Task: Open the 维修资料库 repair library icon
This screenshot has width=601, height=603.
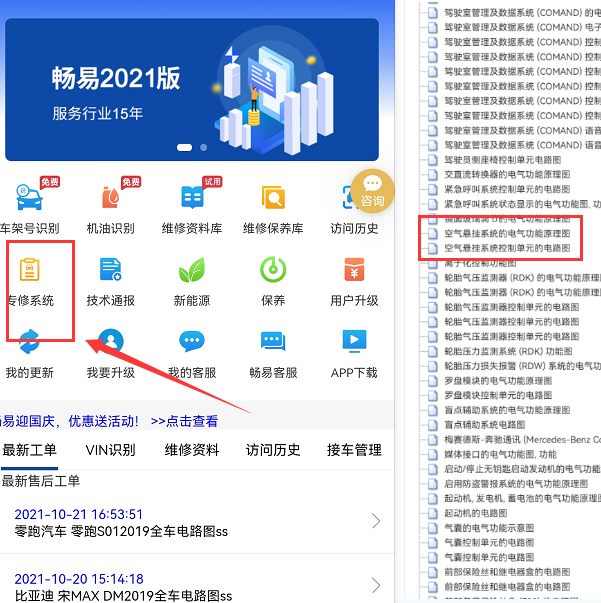Action: [192, 197]
